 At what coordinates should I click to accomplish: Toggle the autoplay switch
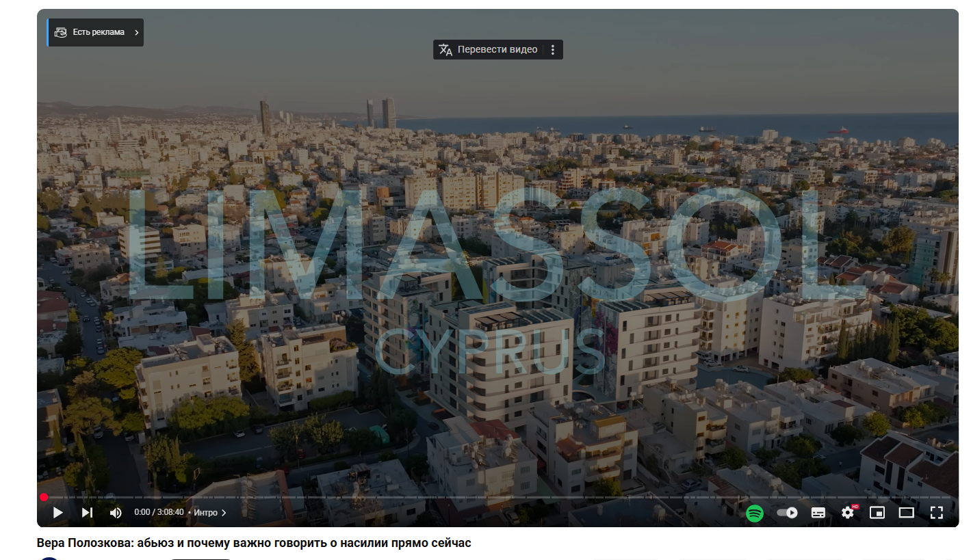click(x=787, y=512)
